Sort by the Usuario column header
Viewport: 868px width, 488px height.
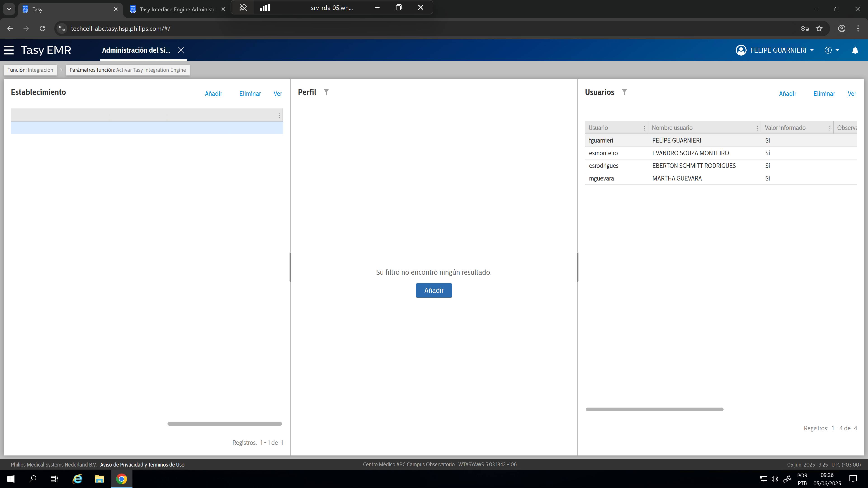click(x=598, y=128)
